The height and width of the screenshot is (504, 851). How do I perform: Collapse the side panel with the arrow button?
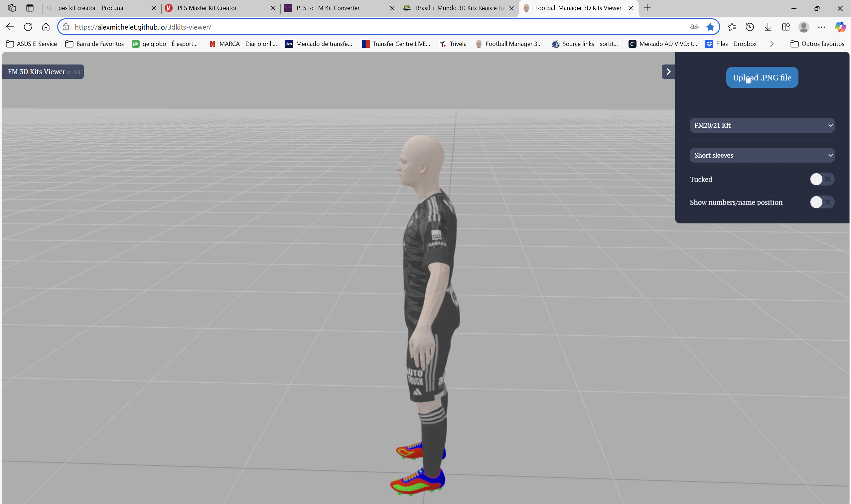pos(668,72)
